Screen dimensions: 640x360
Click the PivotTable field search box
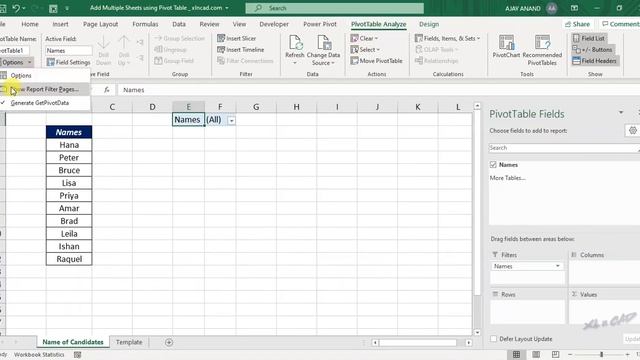[x=563, y=148]
